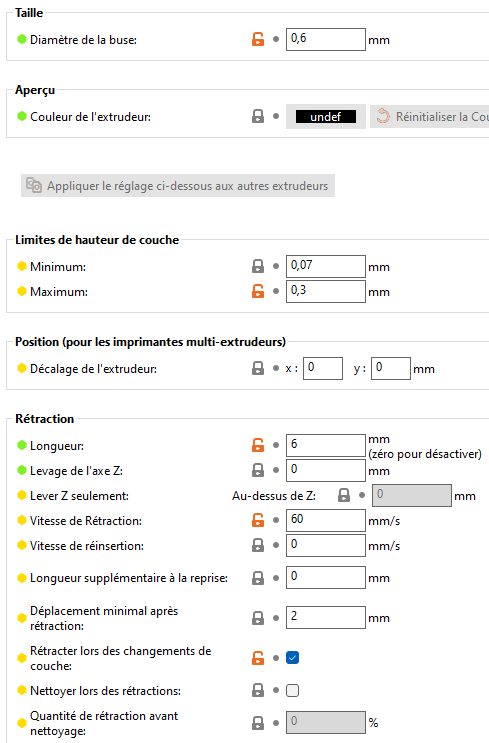The width and height of the screenshot is (489, 743).
Task: Click the lock icon for Couleur de l'extrudeur
Action: [x=258, y=116]
